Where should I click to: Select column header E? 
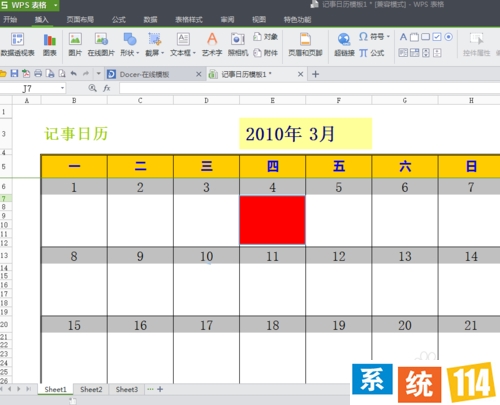[272, 100]
